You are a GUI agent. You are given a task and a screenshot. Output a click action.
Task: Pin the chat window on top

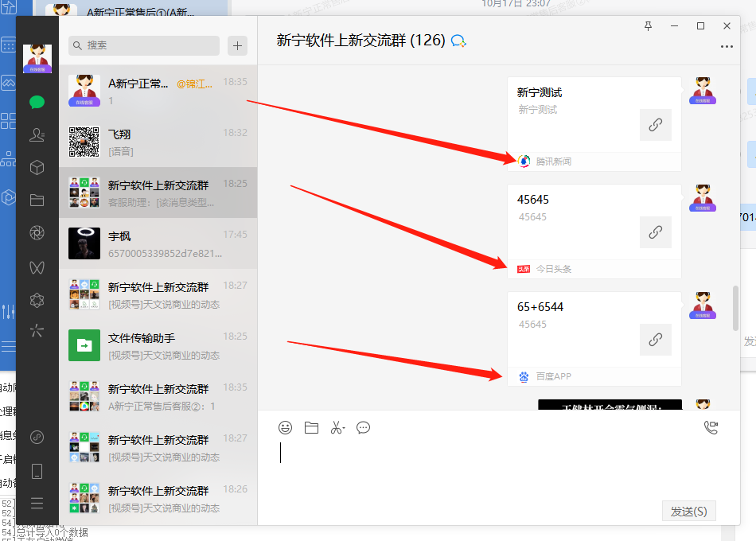point(648,26)
